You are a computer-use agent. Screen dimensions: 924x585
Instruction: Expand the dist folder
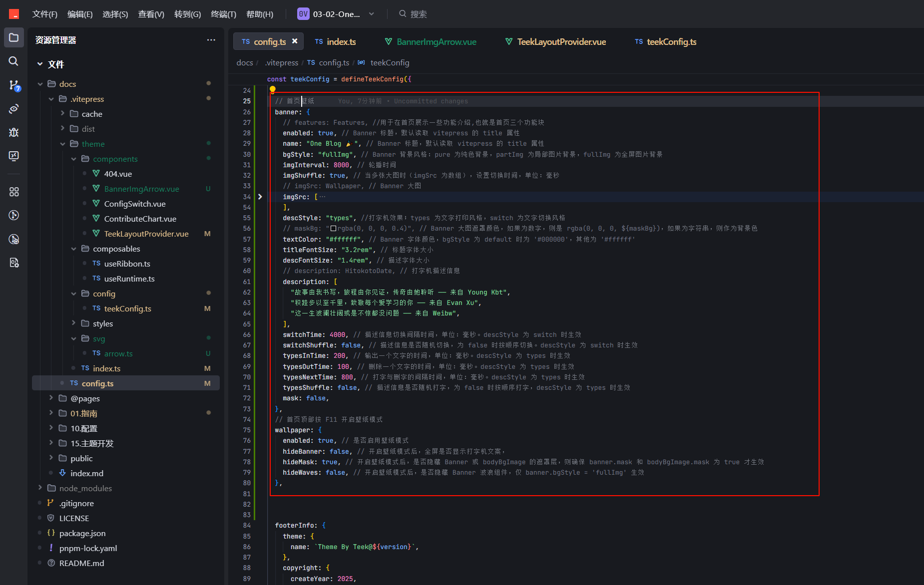62,129
